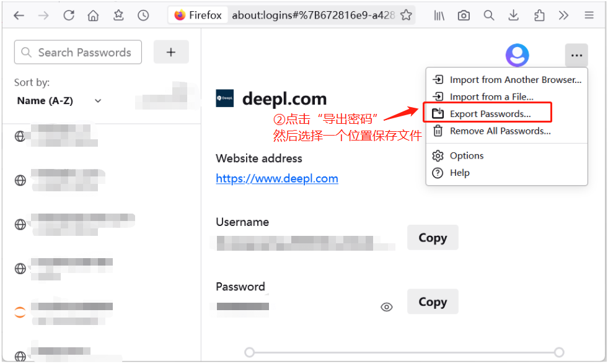This screenshot has width=608, height=364.
Task: Reload the current page
Action: [x=69, y=15]
